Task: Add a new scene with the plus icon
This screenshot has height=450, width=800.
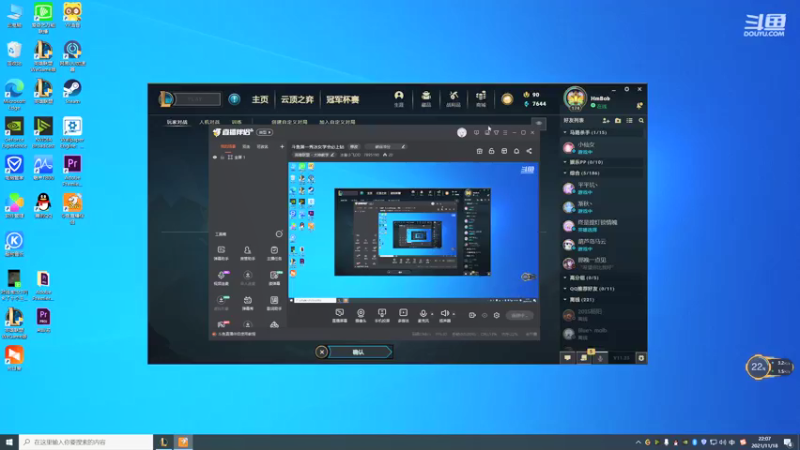Action: point(282,146)
